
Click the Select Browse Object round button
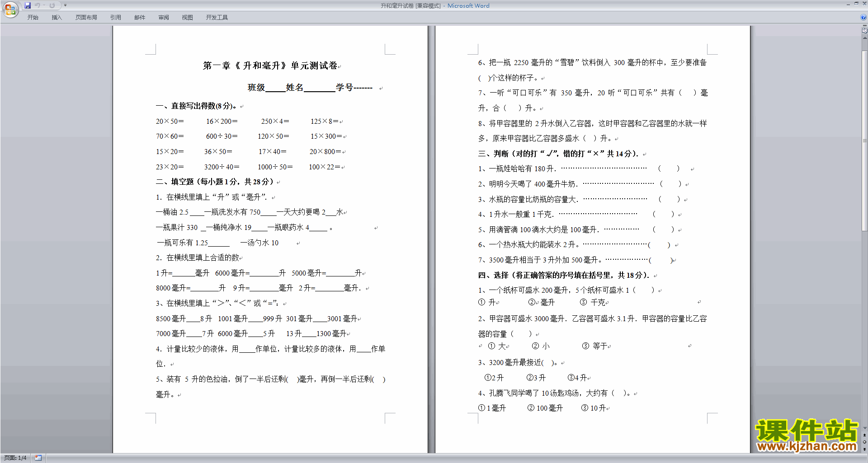click(865, 442)
